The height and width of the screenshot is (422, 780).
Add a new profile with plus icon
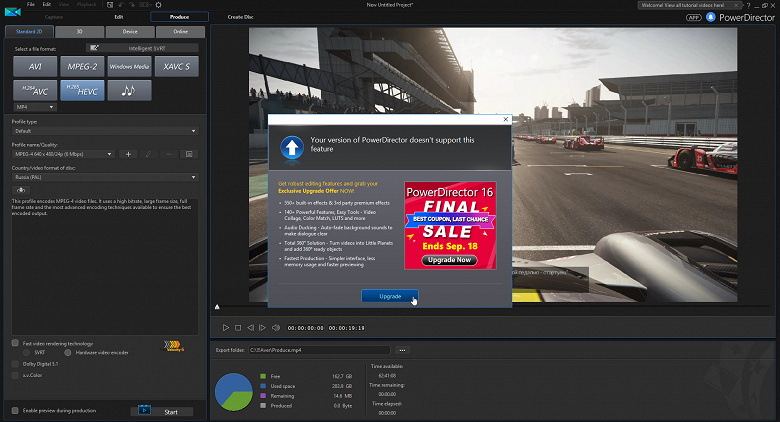(x=128, y=154)
